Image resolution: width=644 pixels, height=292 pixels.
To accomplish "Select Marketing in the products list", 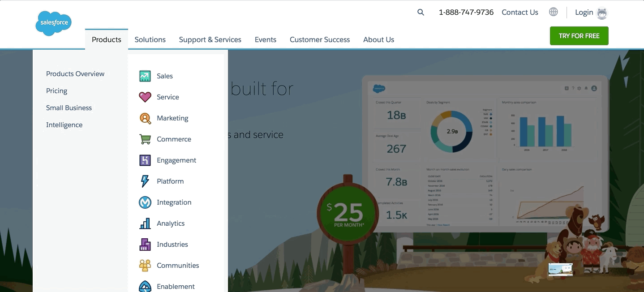I will tap(172, 118).
